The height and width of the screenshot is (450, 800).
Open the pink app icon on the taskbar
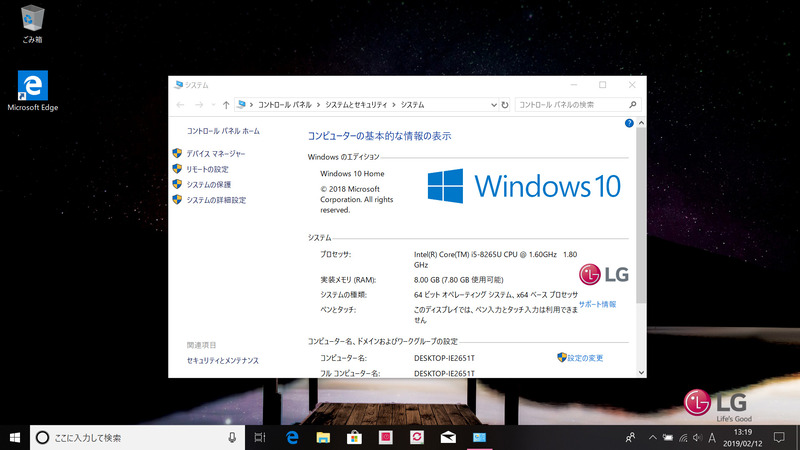[x=386, y=437]
